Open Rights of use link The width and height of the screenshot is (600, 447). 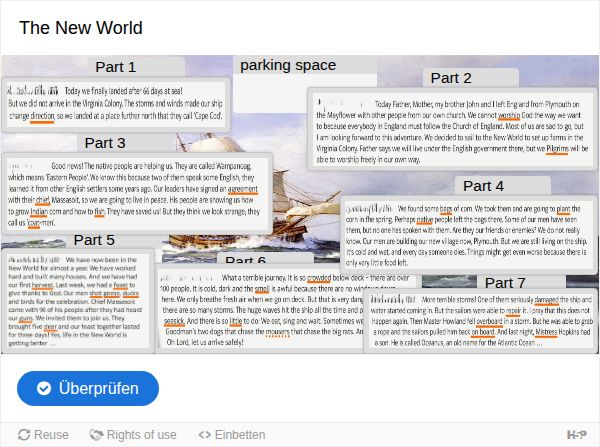click(133, 435)
